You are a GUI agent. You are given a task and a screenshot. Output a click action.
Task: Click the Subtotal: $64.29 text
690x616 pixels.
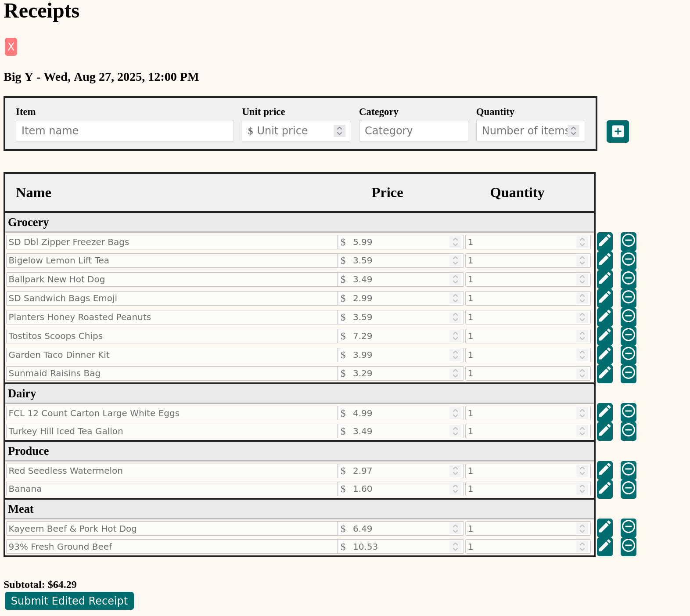pos(40,584)
